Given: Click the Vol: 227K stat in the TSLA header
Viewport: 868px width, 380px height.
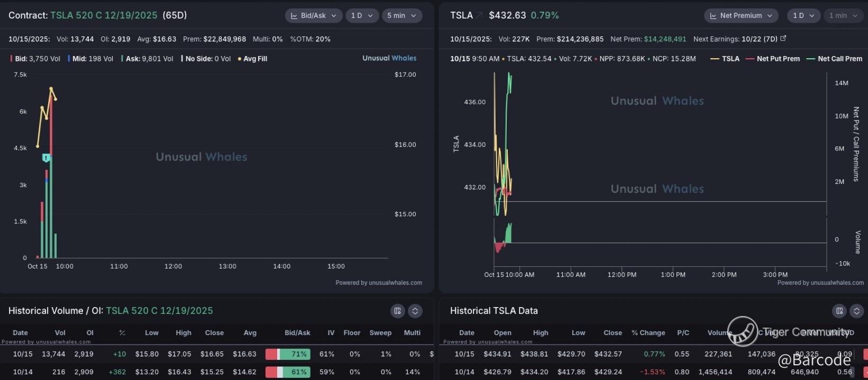Looking at the screenshot, I should tap(514, 39).
